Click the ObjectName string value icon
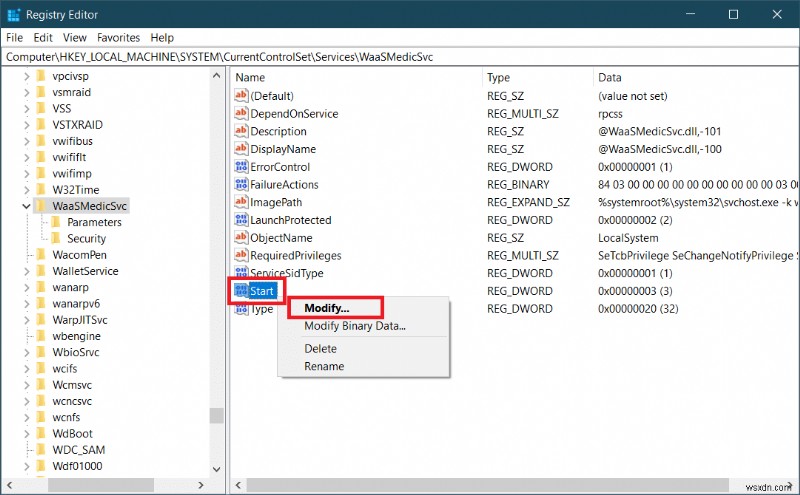The width and height of the screenshot is (800, 495). [x=241, y=238]
